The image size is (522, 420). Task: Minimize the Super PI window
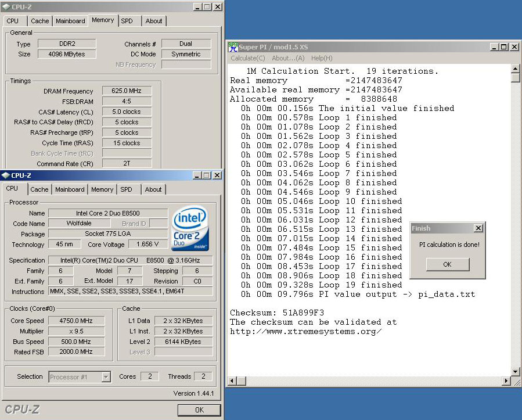coord(494,47)
